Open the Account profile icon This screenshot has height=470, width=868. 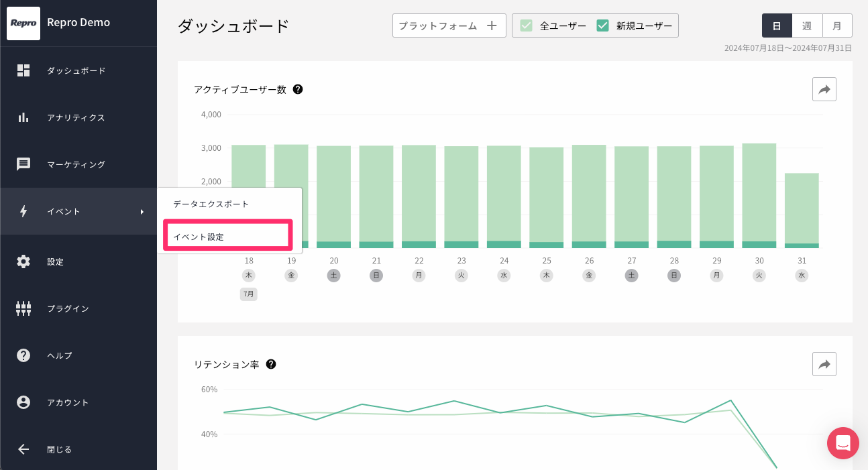[x=23, y=402]
